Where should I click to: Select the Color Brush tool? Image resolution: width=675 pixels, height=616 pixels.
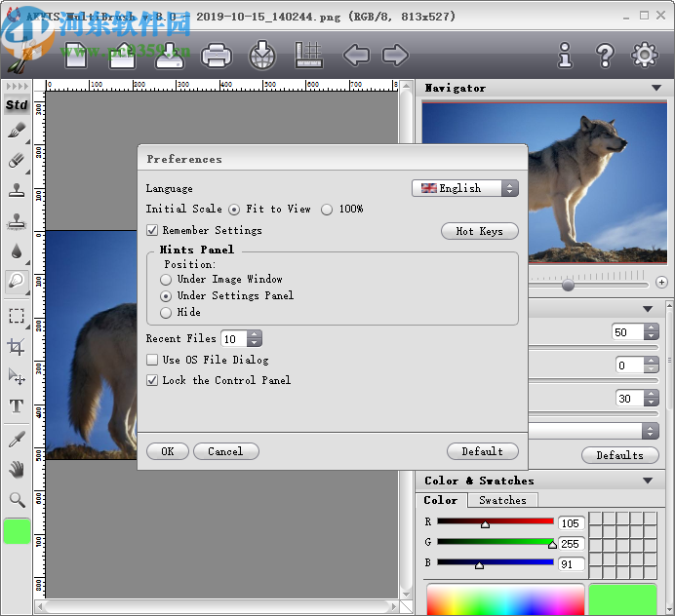[x=17, y=131]
